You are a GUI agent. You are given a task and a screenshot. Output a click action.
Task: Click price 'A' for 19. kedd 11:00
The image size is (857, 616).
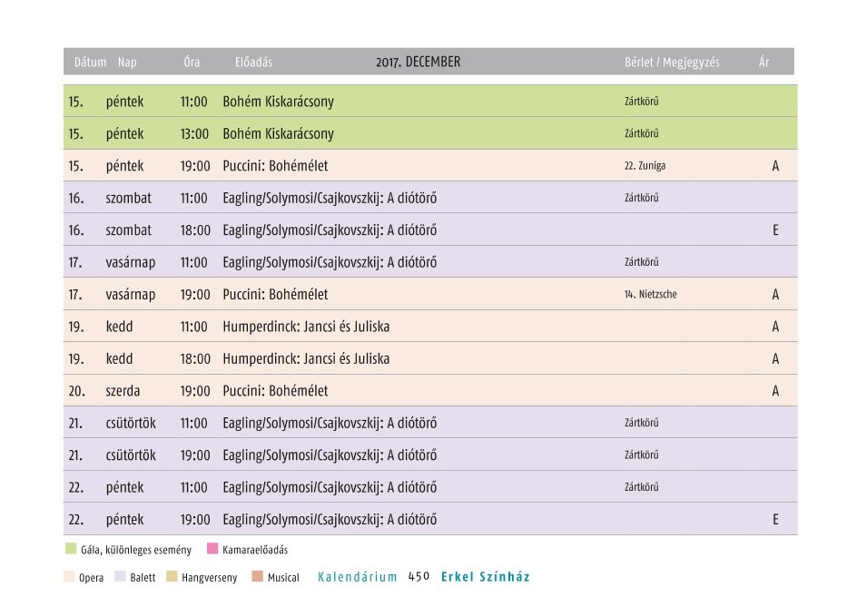[775, 327]
